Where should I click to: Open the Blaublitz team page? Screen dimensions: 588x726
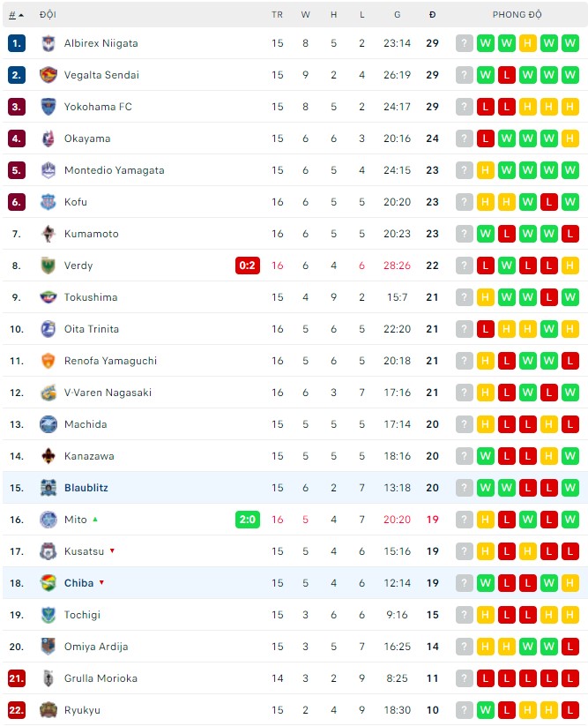[85, 487]
